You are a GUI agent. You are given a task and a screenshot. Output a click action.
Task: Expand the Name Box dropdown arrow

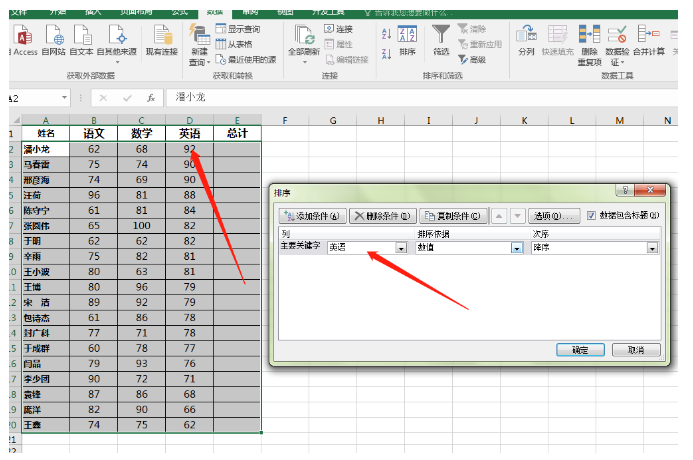65,98
